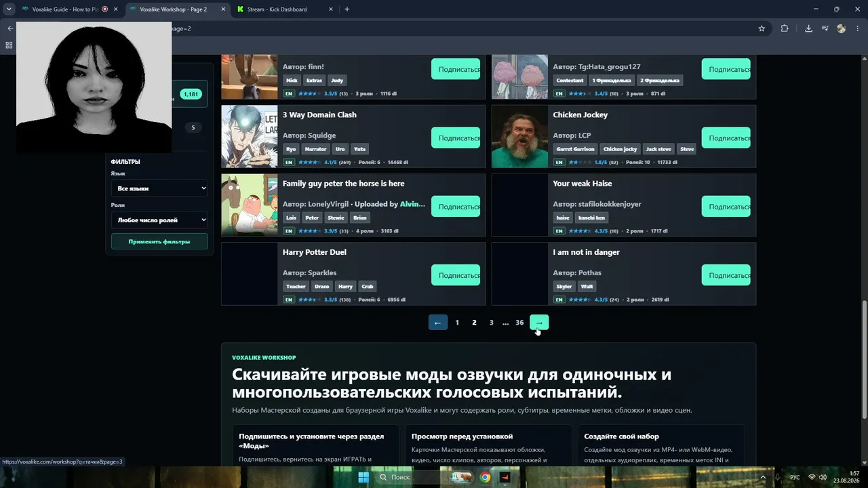Open the browser downloads icon
The image size is (868, 488).
tap(808, 28)
